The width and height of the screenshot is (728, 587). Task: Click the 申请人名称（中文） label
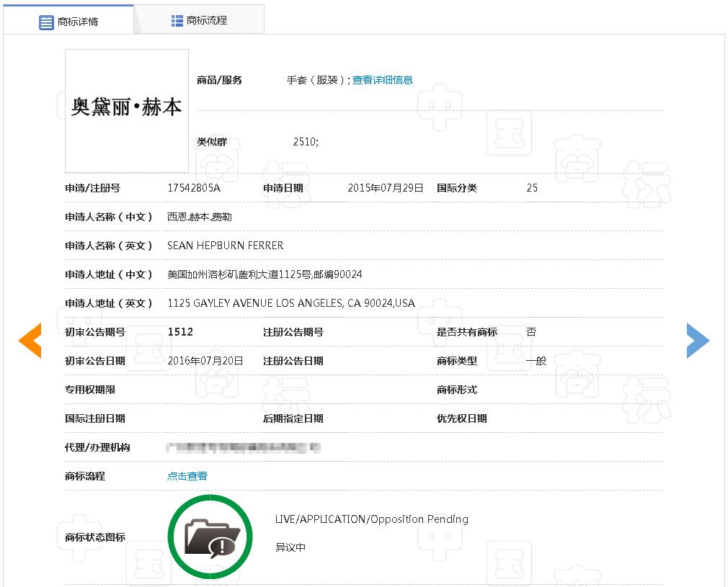tap(109, 217)
